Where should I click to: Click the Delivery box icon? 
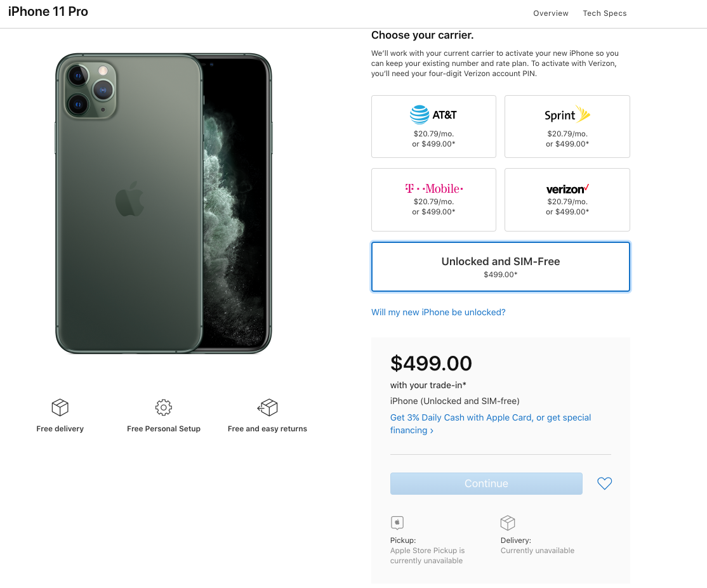click(x=508, y=523)
